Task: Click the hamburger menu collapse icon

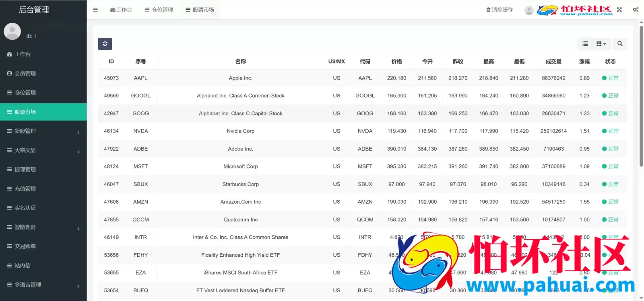Action: tap(95, 10)
